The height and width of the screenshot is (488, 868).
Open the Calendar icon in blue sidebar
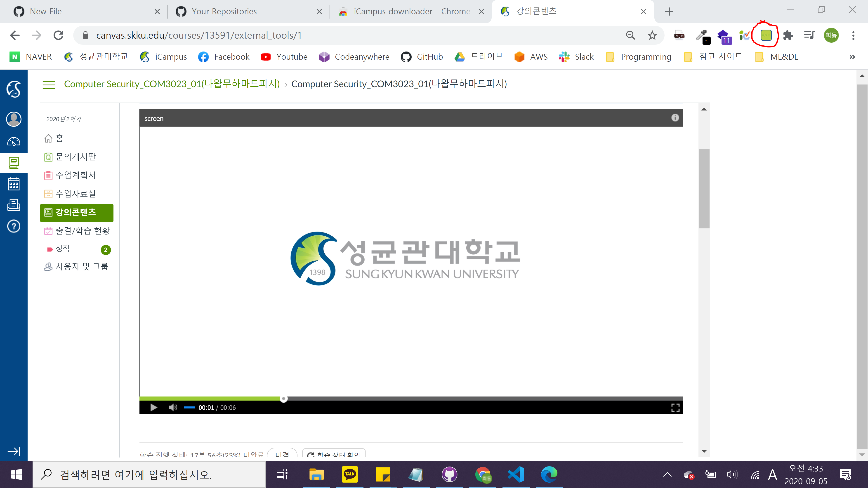coord(14,184)
